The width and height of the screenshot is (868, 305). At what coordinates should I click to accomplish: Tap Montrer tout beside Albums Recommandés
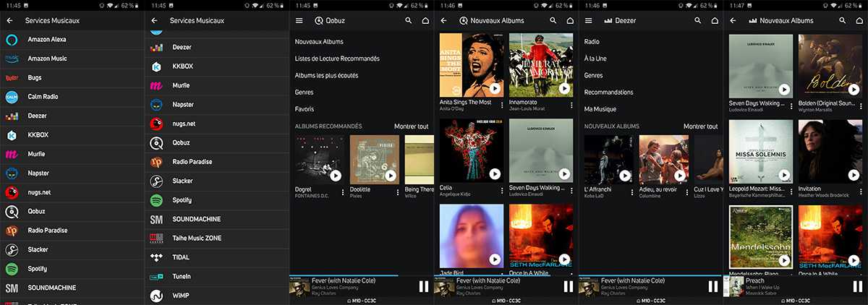coord(411,126)
